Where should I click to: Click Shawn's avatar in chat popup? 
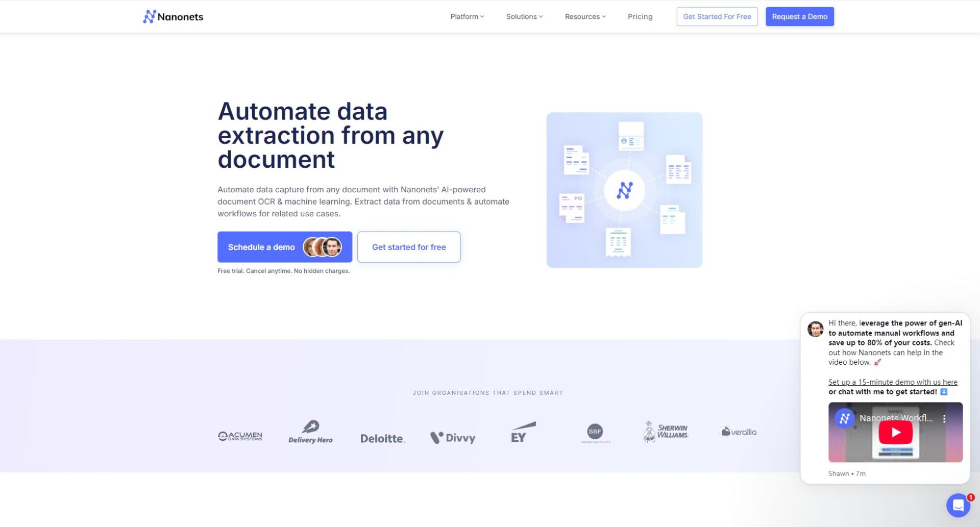click(815, 329)
